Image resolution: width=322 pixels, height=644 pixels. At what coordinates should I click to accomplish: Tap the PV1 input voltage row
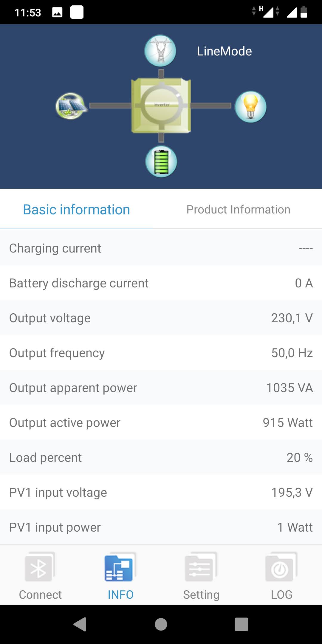click(161, 493)
